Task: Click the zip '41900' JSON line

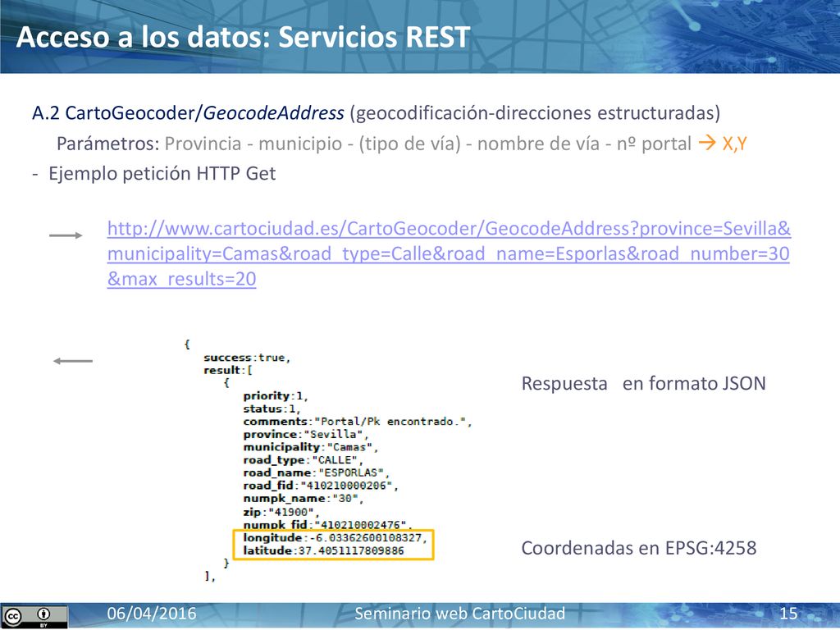Action: [281, 512]
